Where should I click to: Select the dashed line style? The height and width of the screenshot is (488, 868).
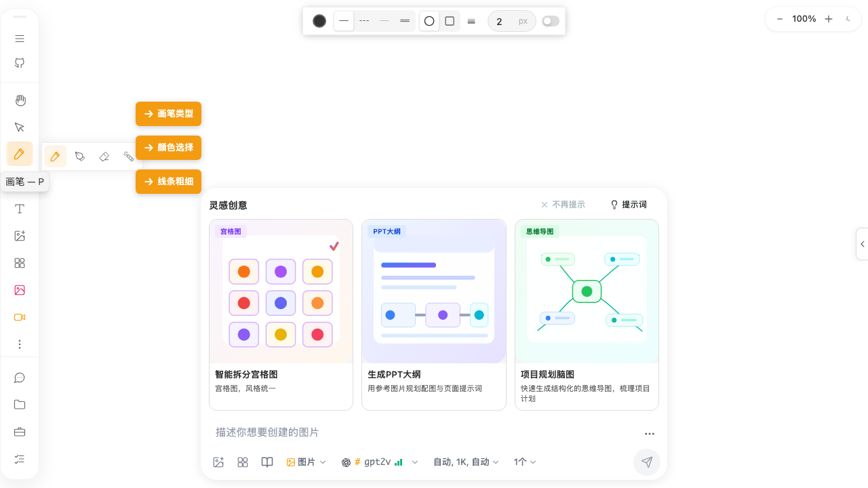[x=364, y=21]
